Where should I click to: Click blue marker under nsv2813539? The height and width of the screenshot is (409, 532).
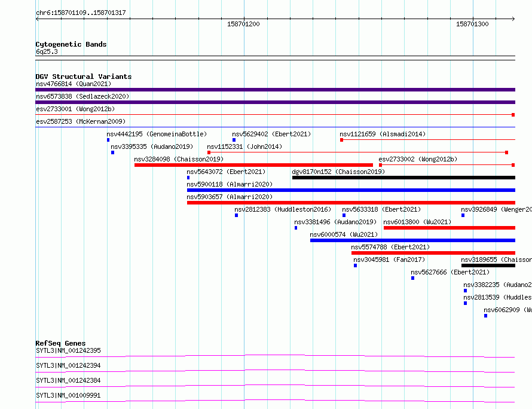pos(465,303)
